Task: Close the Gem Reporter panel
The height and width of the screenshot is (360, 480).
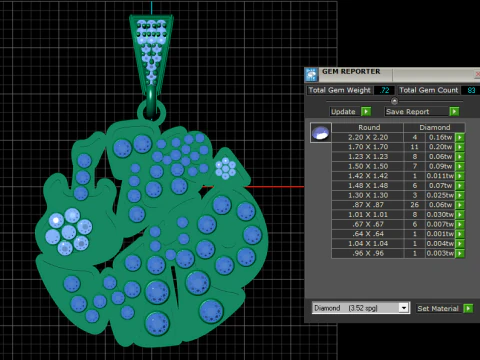Action: [477, 74]
